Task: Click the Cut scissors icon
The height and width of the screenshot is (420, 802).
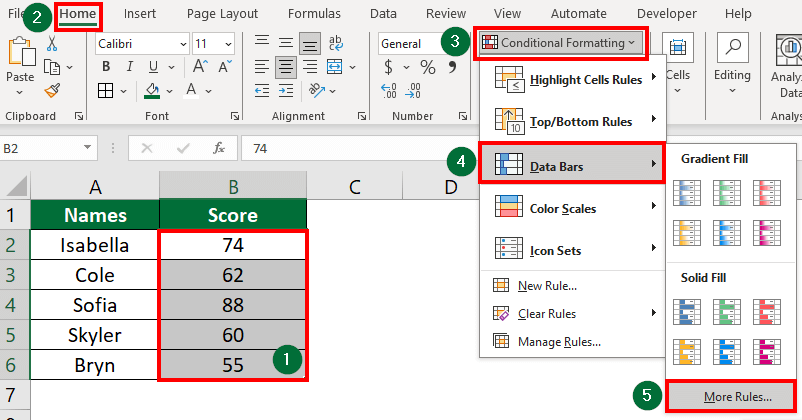Action: coord(52,44)
